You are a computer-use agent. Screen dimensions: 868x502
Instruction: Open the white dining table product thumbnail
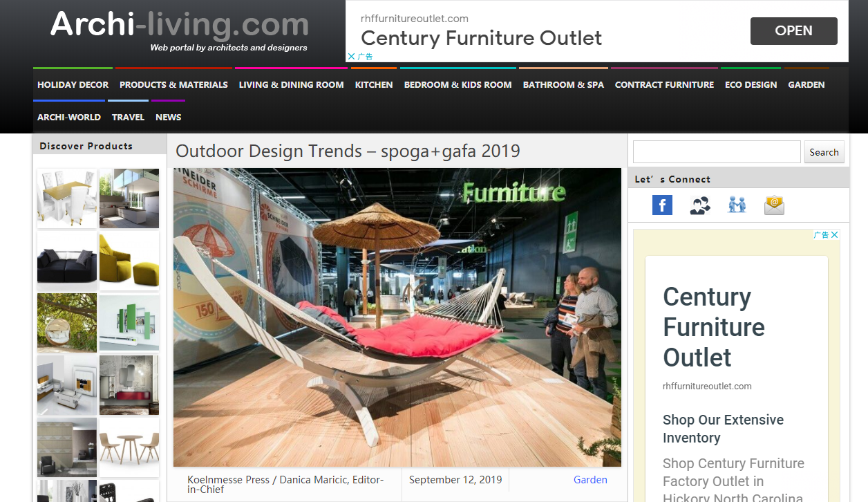(67, 198)
